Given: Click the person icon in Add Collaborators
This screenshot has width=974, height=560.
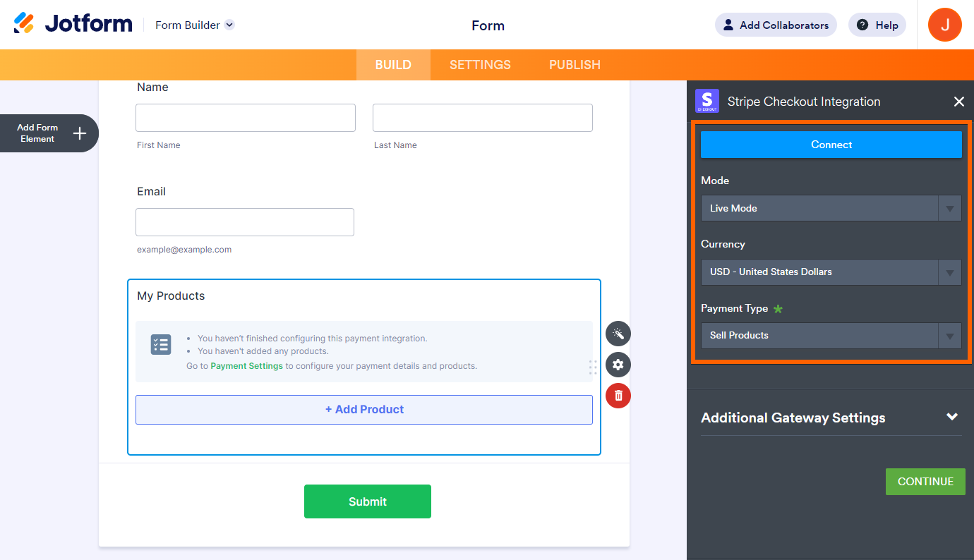Looking at the screenshot, I should tap(728, 25).
